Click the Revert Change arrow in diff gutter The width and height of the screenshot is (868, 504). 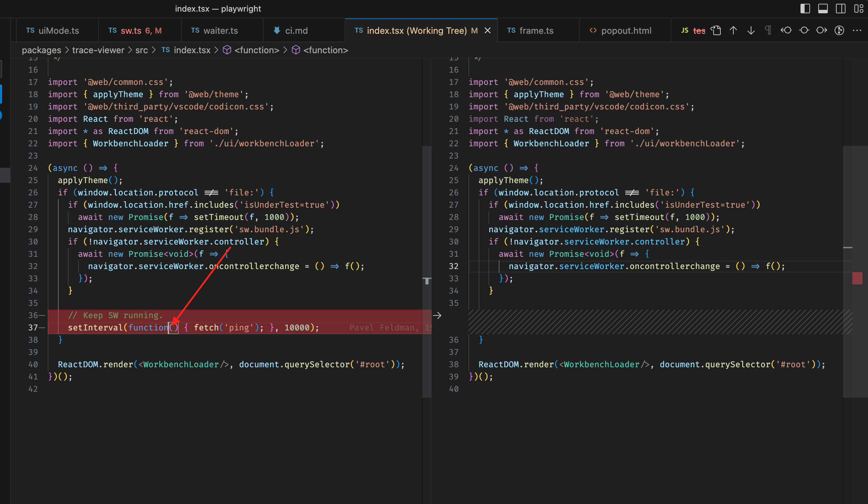tap(437, 315)
